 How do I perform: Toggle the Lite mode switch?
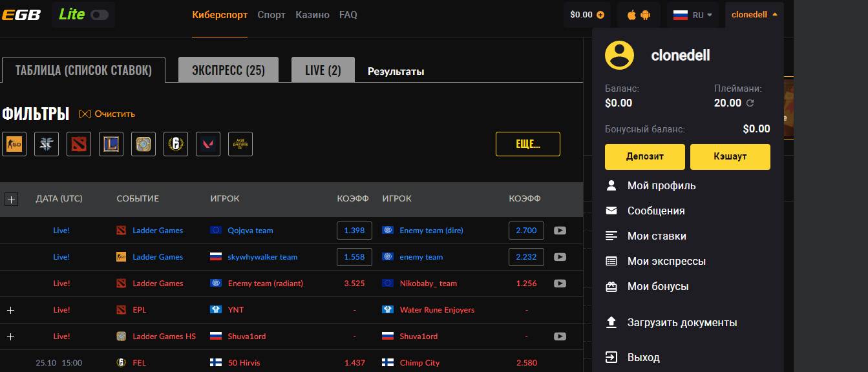[100, 15]
